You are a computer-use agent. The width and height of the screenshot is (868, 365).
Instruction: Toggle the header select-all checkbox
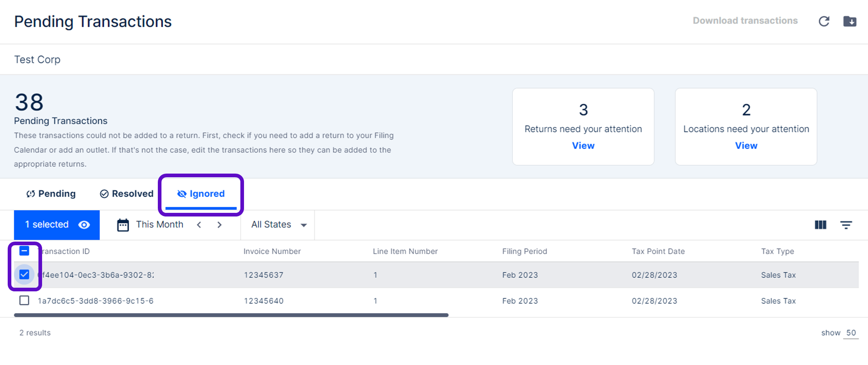tap(24, 251)
